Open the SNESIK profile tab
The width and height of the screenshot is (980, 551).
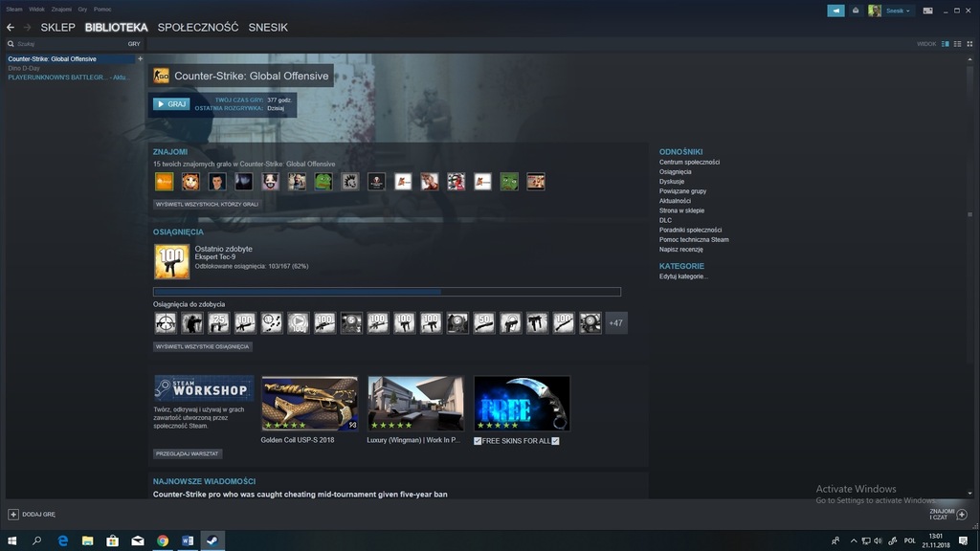(x=268, y=28)
